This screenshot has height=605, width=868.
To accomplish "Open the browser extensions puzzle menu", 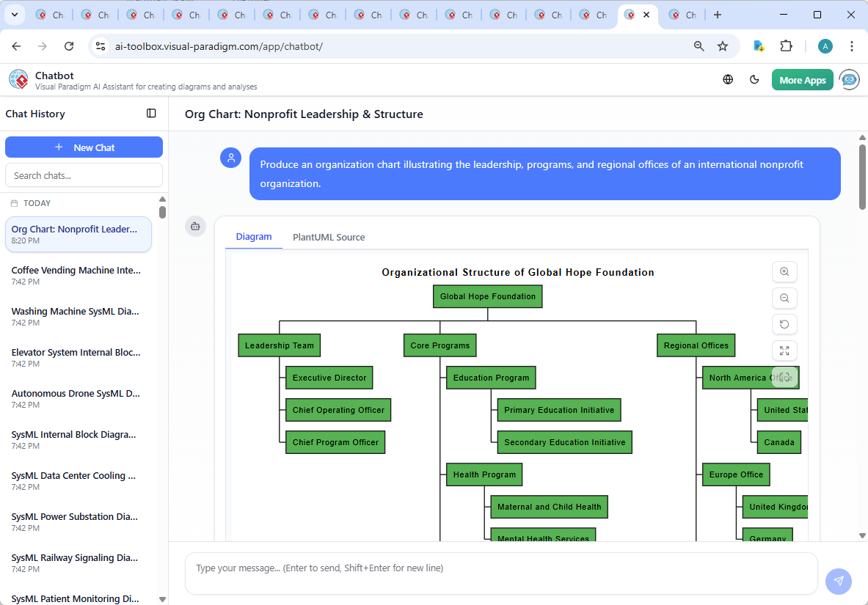I will (786, 45).
